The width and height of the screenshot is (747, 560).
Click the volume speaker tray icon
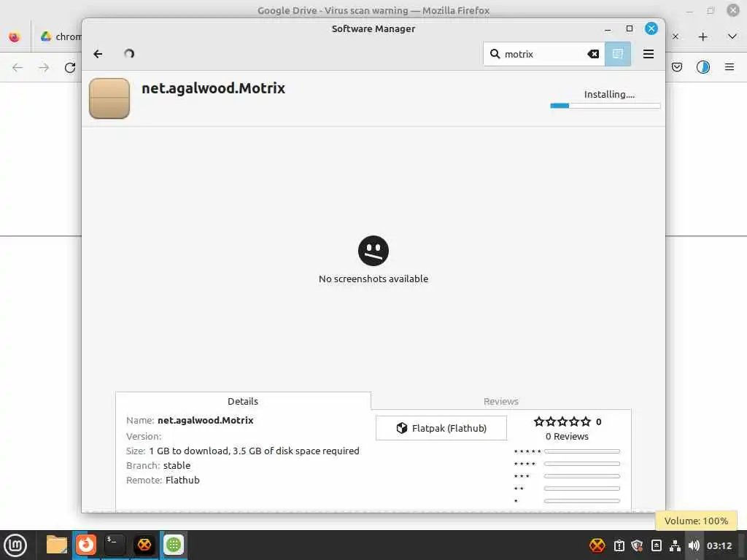[x=694, y=545]
